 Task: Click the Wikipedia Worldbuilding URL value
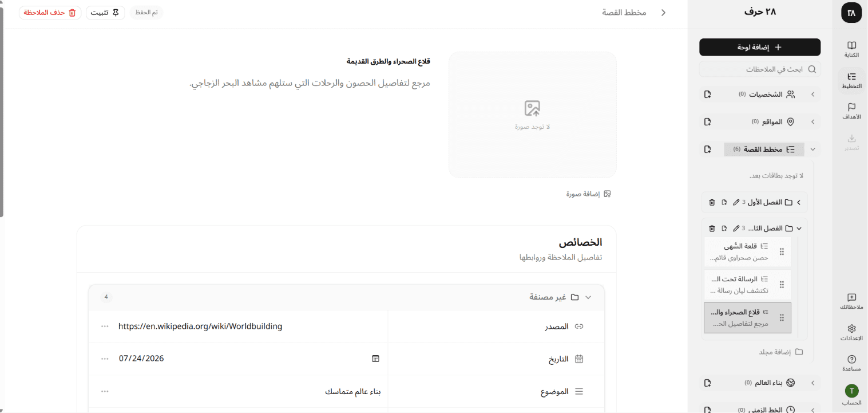click(200, 327)
